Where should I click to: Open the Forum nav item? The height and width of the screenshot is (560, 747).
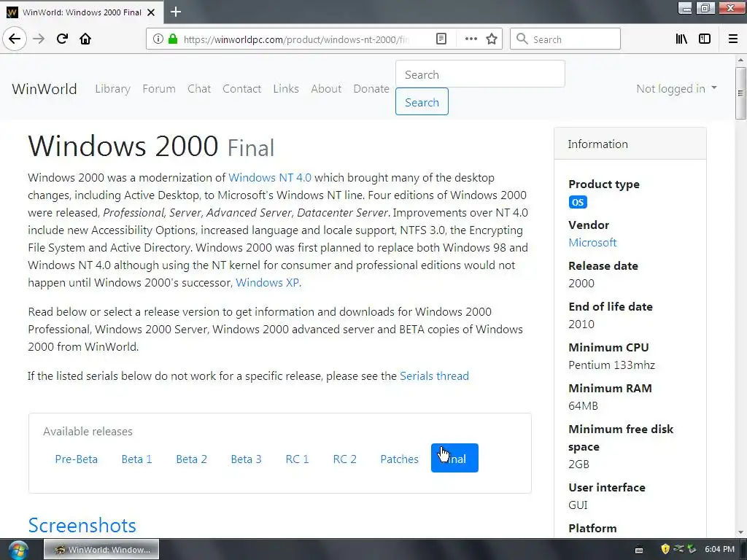(x=158, y=88)
